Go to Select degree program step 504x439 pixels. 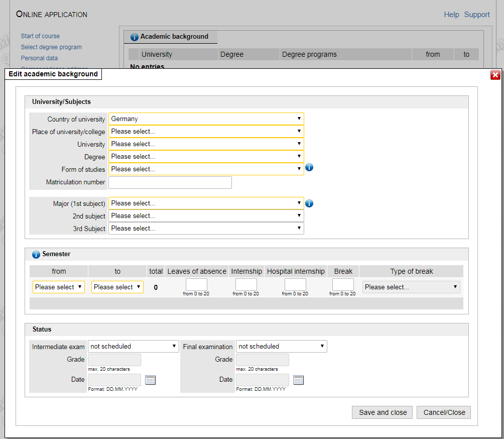point(51,47)
